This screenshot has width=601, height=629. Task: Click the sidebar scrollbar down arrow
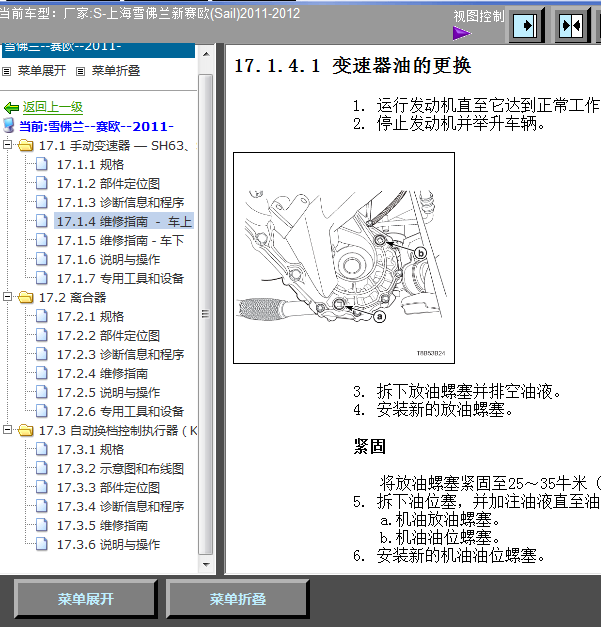[206, 564]
